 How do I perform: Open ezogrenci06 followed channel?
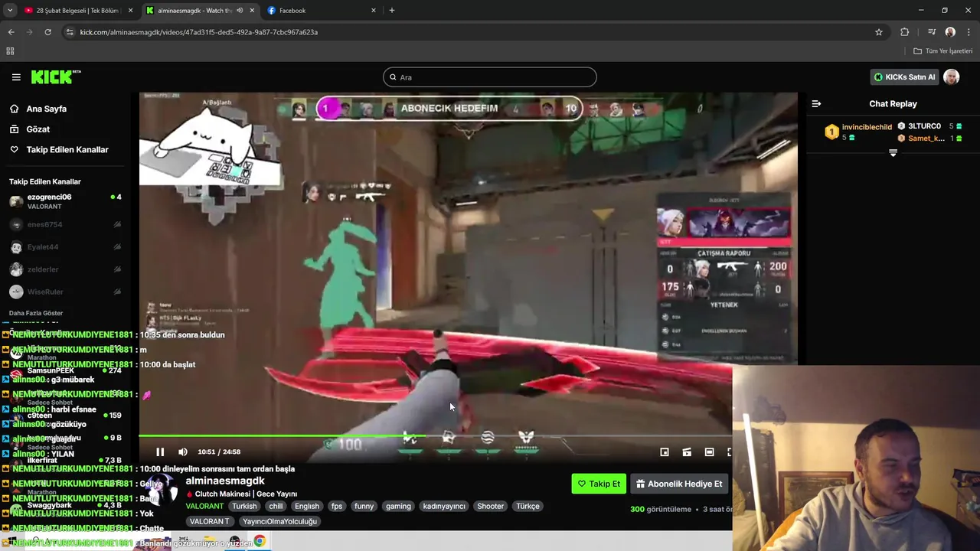[65, 201]
